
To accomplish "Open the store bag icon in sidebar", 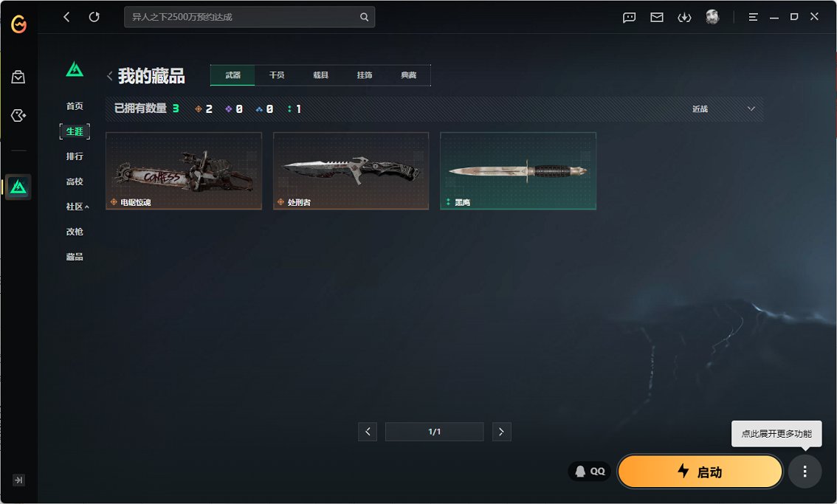I will pos(18,77).
